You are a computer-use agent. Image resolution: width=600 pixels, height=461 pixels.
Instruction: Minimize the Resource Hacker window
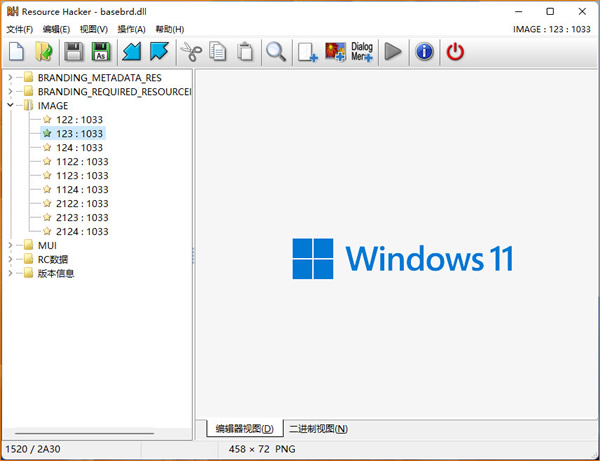tap(518, 11)
